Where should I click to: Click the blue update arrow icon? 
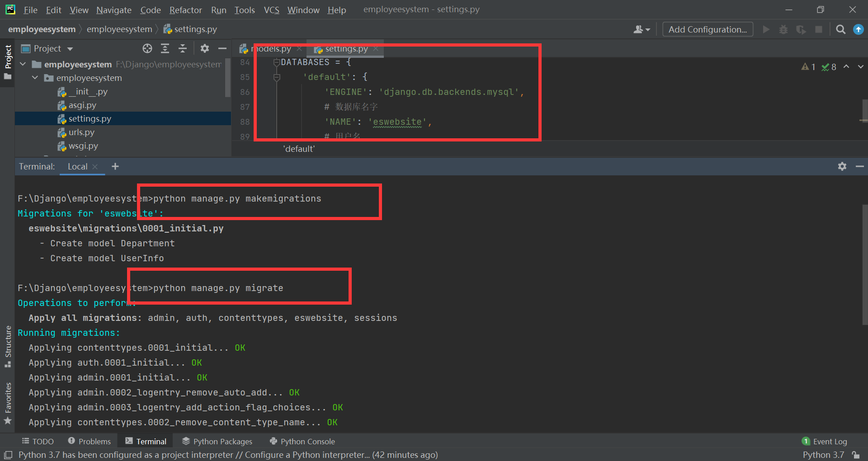pos(858,29)
